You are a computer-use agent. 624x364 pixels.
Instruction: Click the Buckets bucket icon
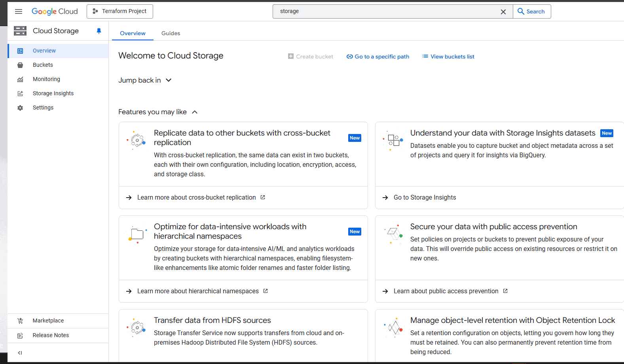[20, 65]
